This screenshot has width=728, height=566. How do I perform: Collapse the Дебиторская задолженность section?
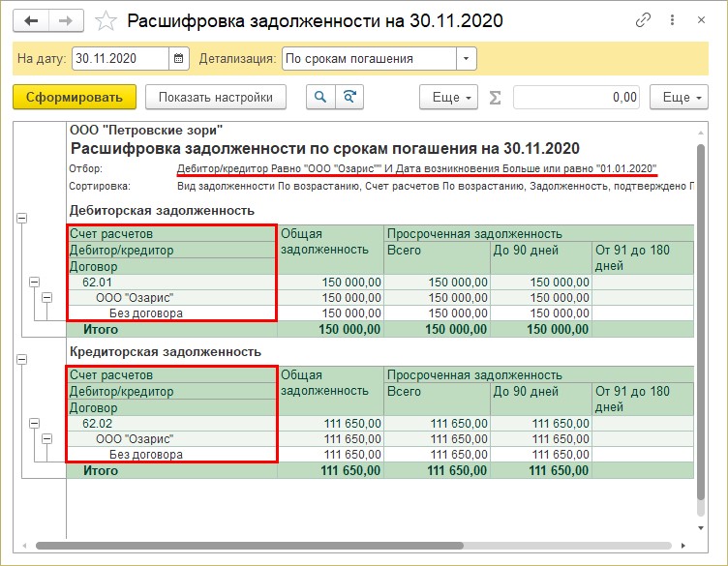(22, 218)
